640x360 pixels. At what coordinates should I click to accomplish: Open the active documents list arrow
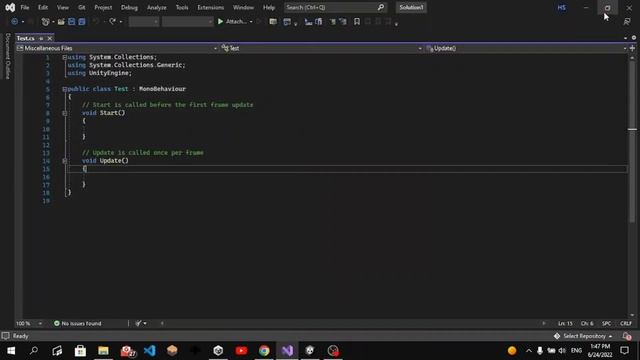[625, 38]
